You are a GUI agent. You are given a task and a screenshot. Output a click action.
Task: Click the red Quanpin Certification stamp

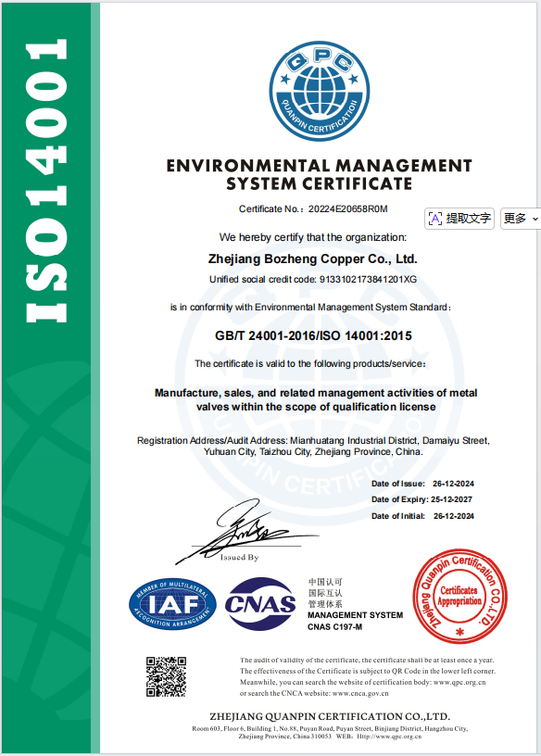[460, 597]
